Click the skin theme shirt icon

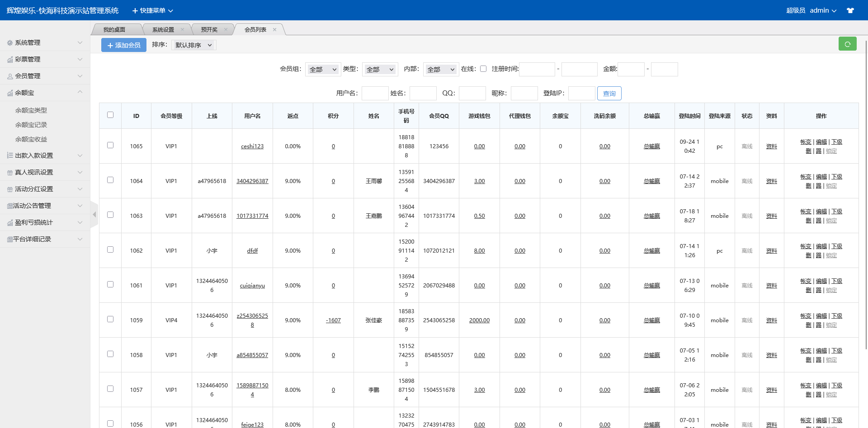pos(850,10)
